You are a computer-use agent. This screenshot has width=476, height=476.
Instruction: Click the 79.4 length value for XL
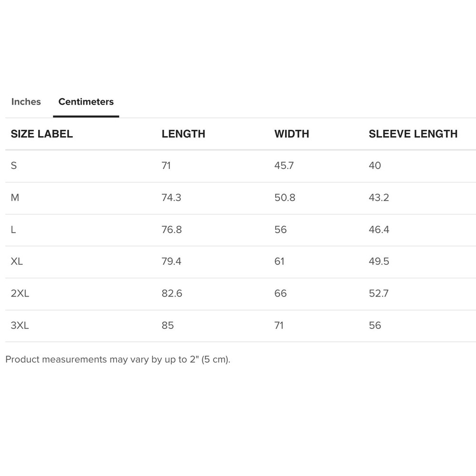tap(171, 261)
